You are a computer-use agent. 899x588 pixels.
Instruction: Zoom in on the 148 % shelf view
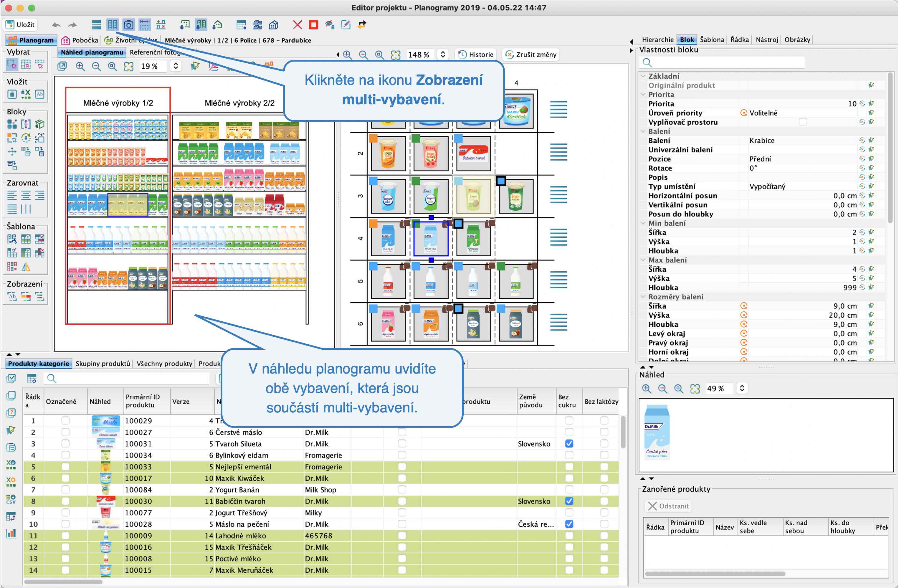pos(347,55)
